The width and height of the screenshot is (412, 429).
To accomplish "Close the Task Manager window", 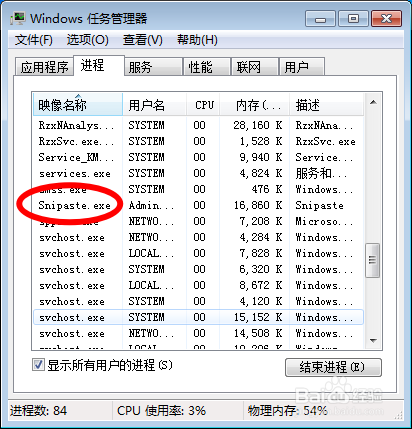I will point(386,18).
